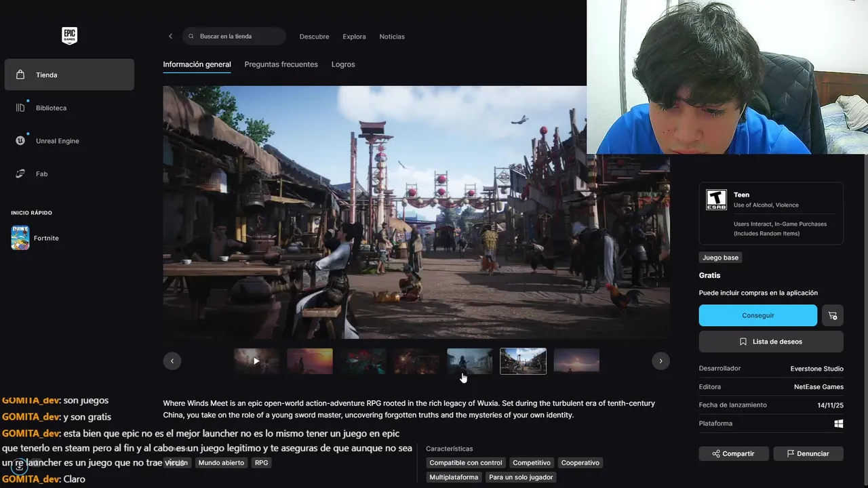The width and height of the screenshot is (868, 488).
Task: Add to Lista de deseos
Action: (x=771, y=342)
